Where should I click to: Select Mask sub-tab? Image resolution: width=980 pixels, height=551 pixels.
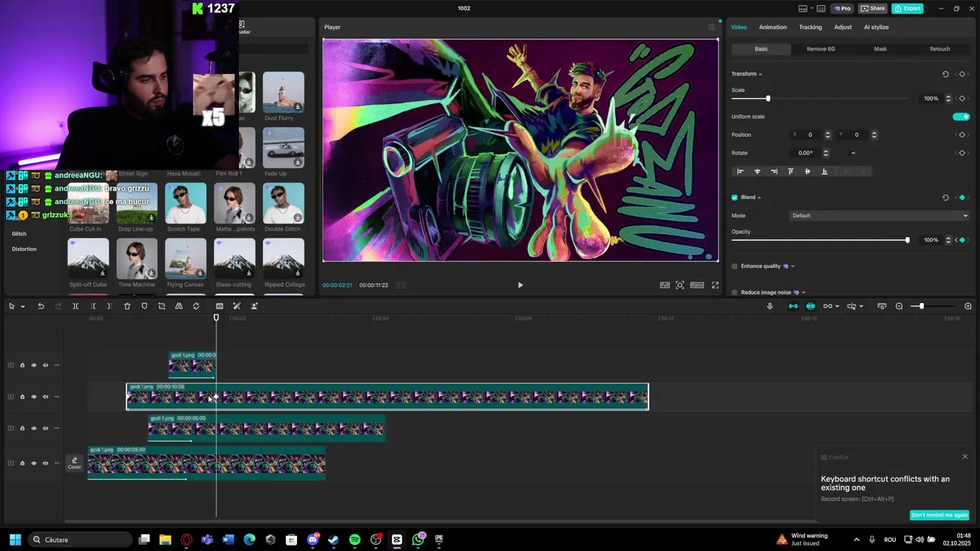[x=880, y=49]
